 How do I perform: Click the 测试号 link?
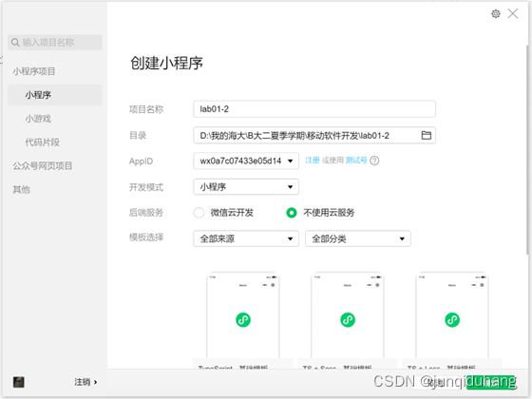tap(356, 161)
